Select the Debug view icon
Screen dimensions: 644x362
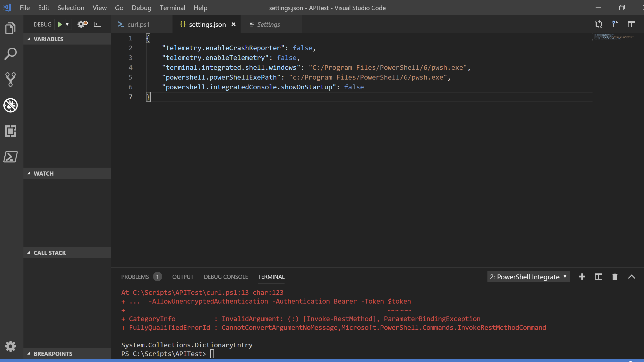pyautogui.click(x=11, y=105)
